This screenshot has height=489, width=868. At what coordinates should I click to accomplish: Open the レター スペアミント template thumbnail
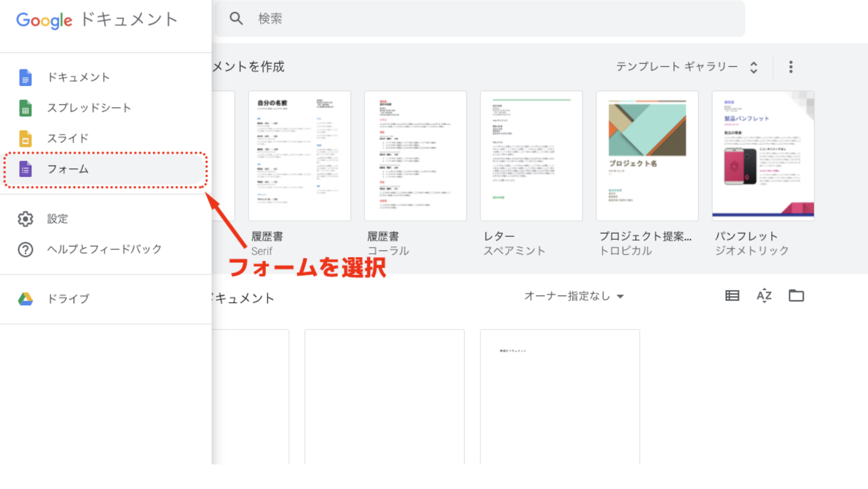point(531,156)
